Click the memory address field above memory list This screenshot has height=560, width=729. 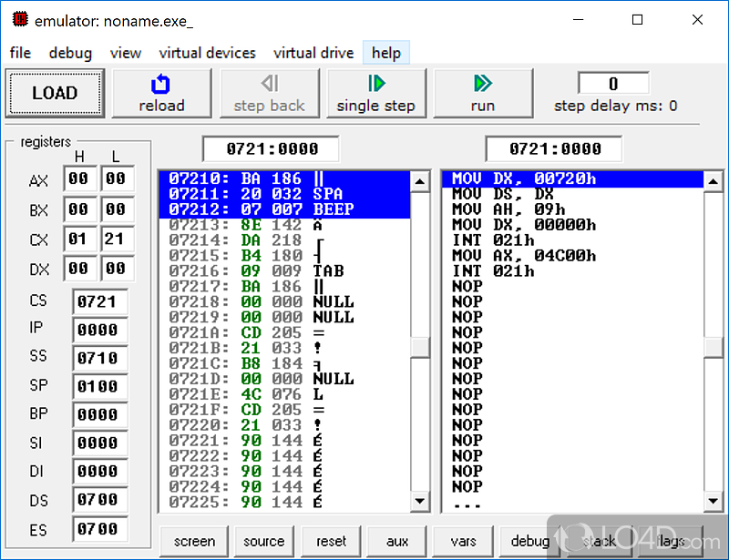272,148
